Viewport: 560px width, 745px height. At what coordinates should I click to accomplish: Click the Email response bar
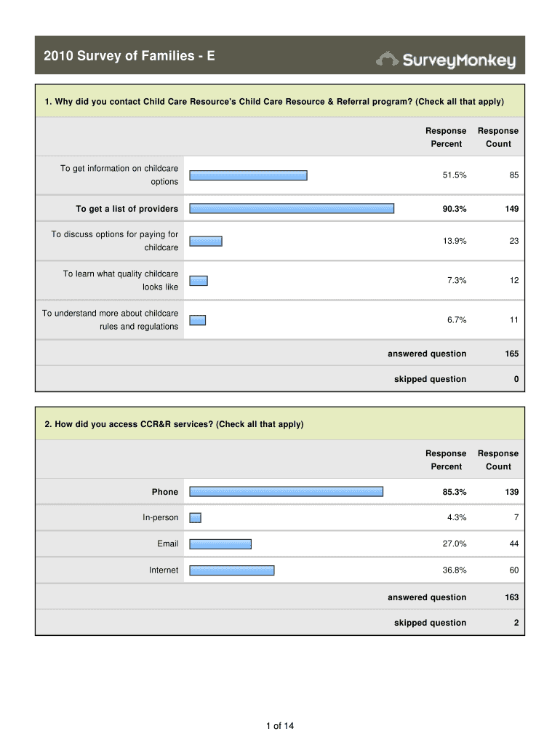tap(220, 544)
